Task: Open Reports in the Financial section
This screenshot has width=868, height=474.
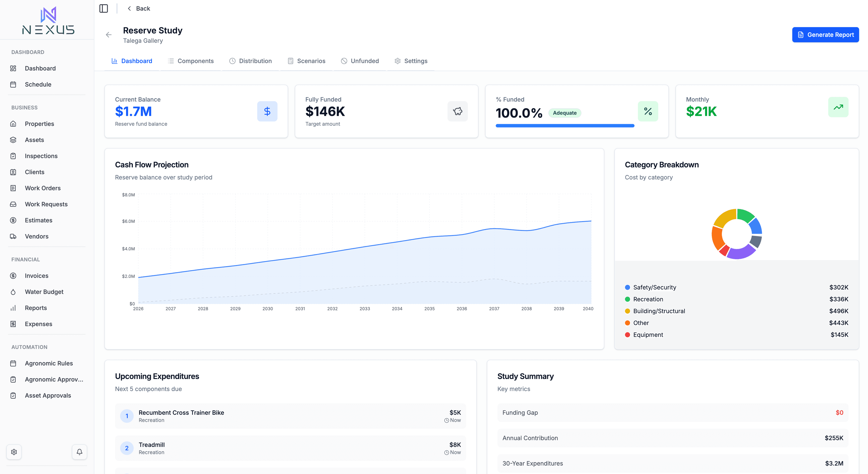Action: [x=36, y=308]
